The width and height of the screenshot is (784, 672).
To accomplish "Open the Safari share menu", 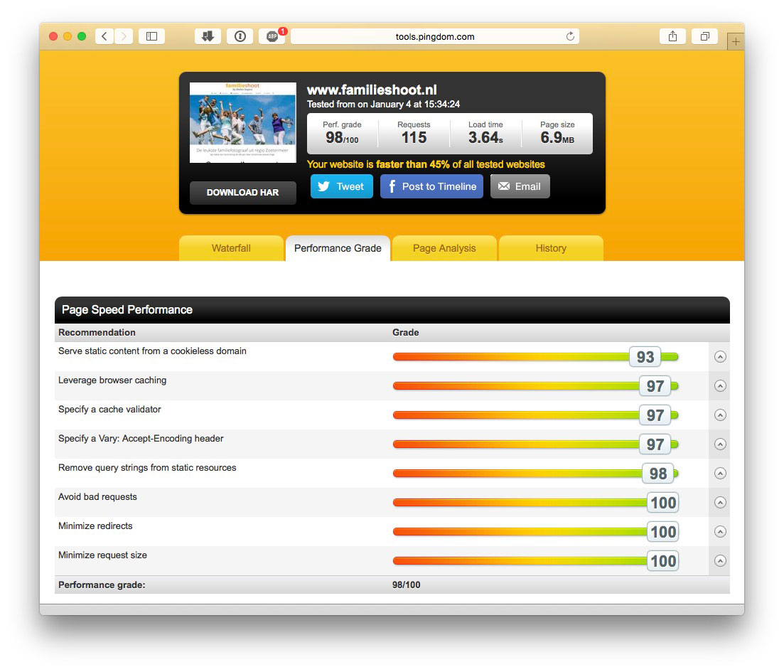I will click(672, 36).
